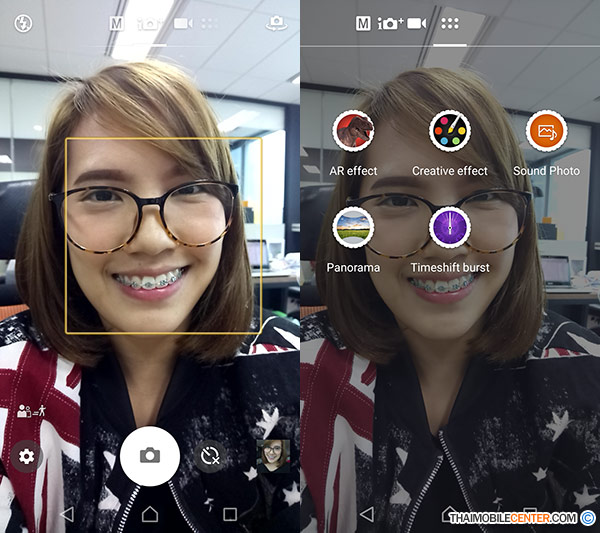Select the Sound Photo mode
Screen dimensions: 600x533
[546, 131]
